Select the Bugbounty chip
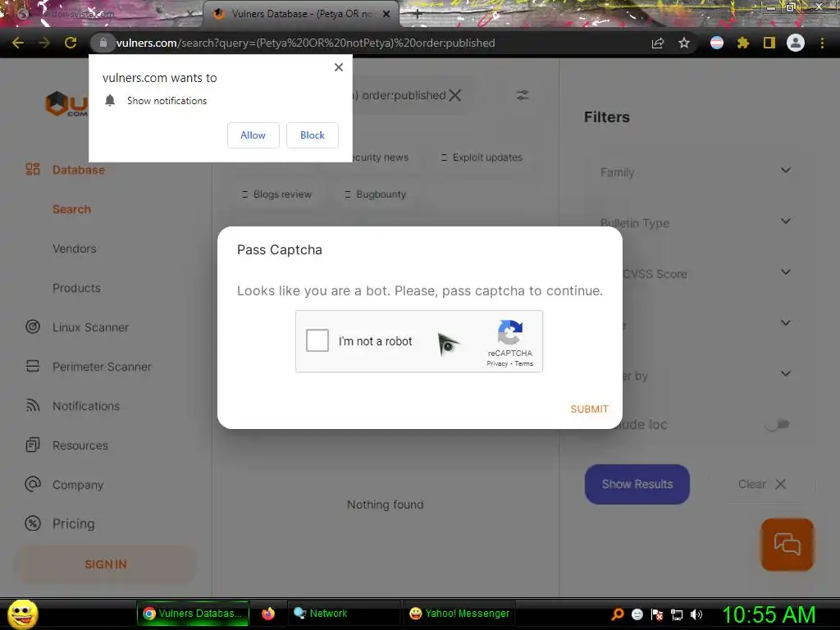The width and height of the screenshot is (840, 630). pos(376,194)
